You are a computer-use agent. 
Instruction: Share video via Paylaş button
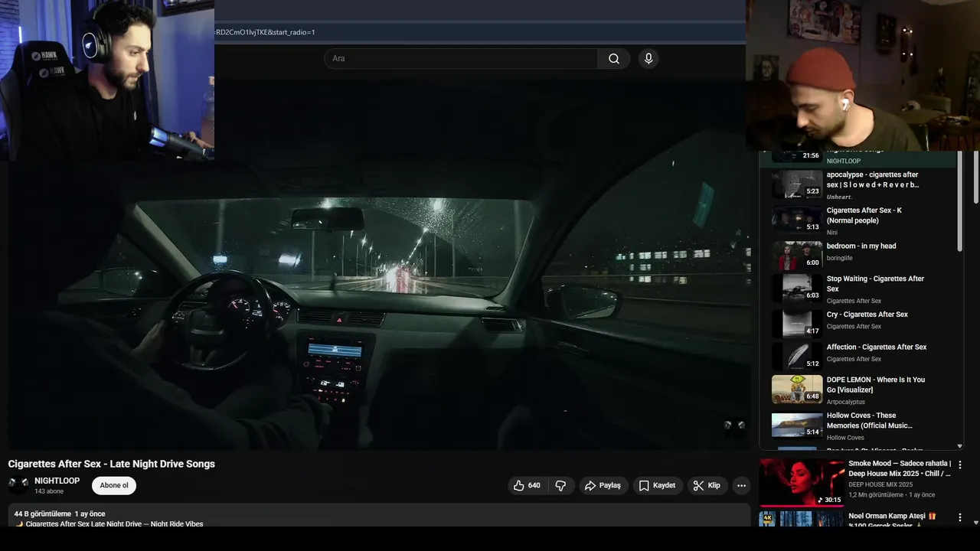coord(603,485)
